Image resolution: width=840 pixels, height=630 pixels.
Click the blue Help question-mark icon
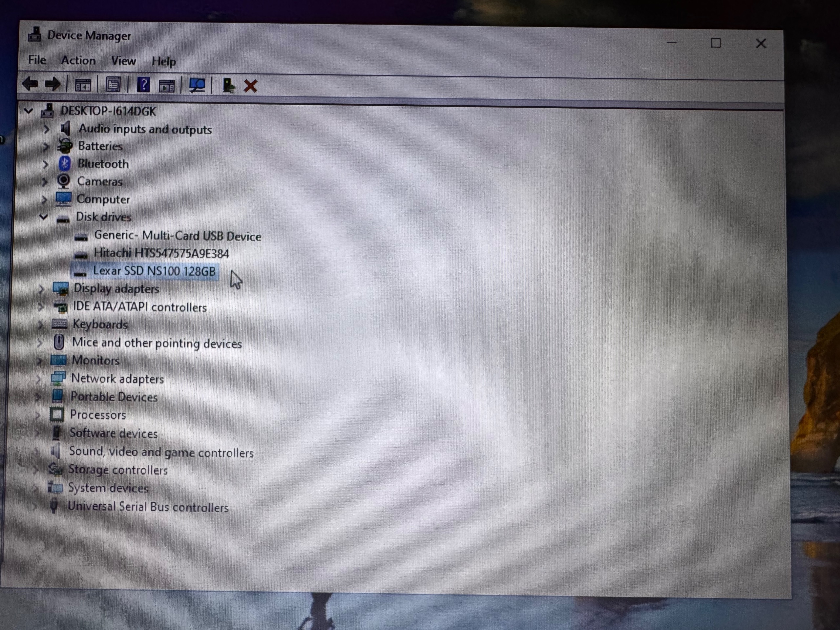[x=143, y=85]
